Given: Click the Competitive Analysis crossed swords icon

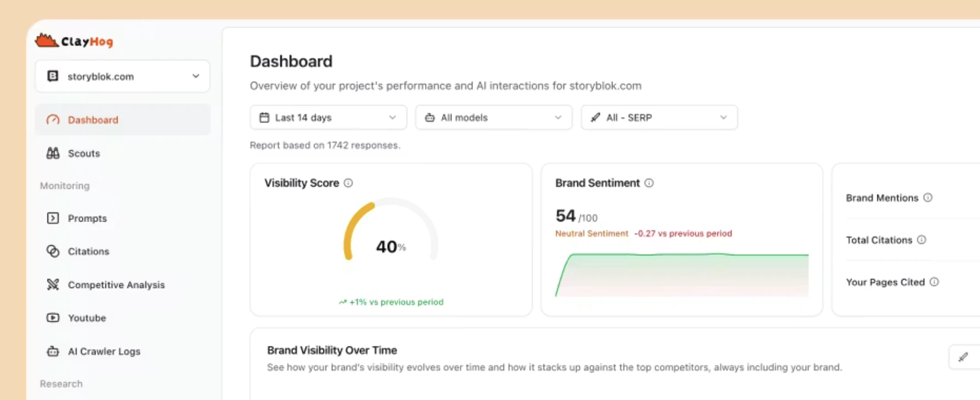Looking at the screenshot, I should [x=53, y=285].
